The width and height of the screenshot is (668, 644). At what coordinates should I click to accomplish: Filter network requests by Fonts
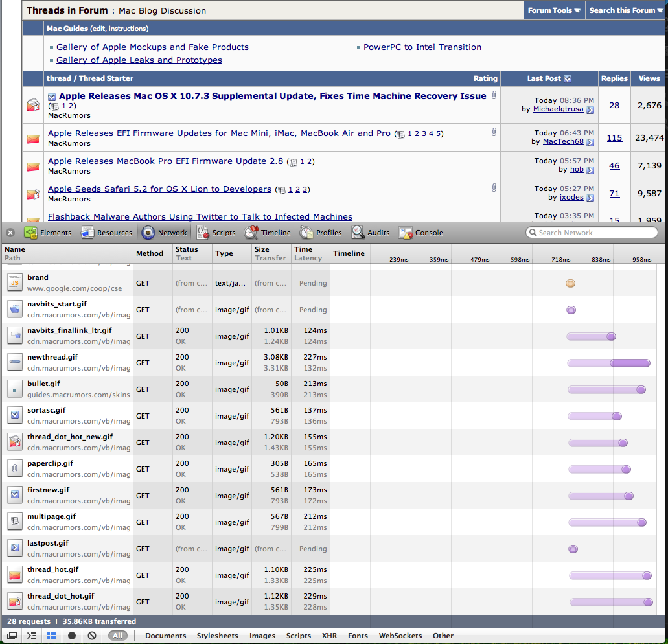point(358,636)
